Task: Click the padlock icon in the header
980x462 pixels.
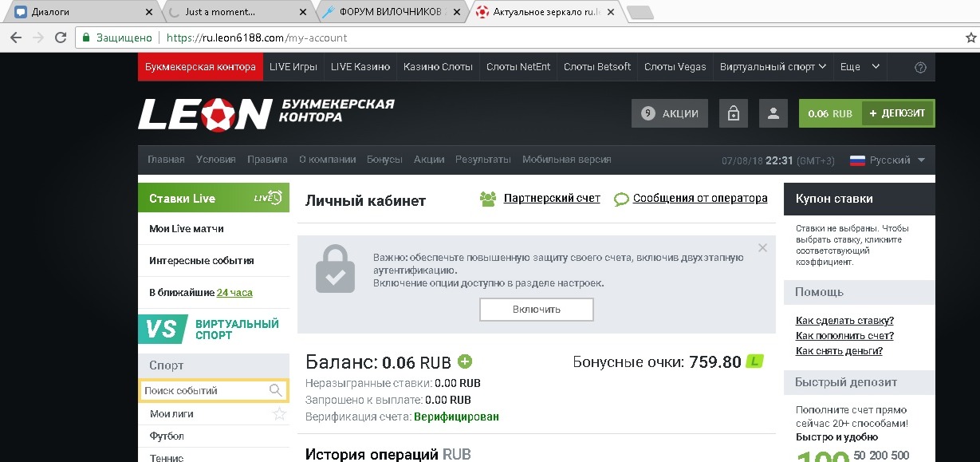Action: (x=733, y=113)
